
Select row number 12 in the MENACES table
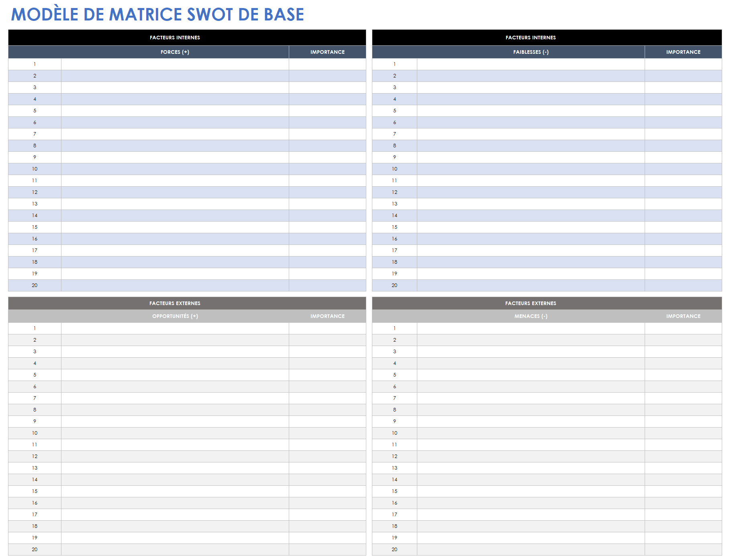[x=395, y=456]
